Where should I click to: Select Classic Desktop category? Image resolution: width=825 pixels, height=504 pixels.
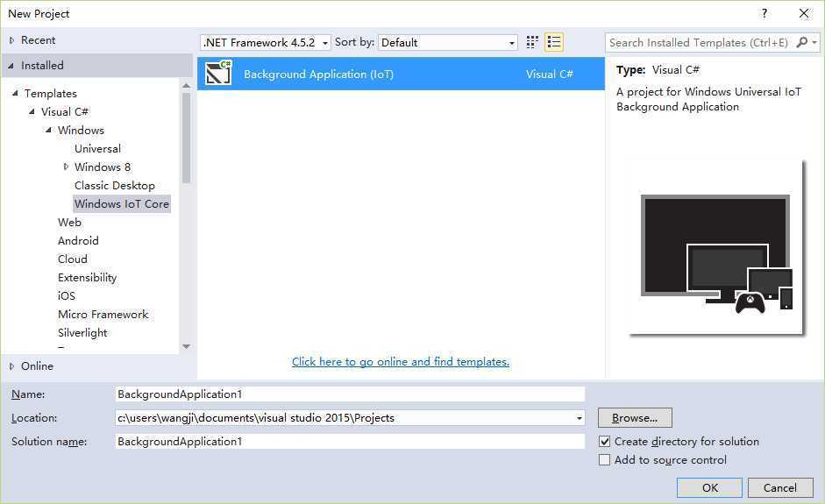114,185
